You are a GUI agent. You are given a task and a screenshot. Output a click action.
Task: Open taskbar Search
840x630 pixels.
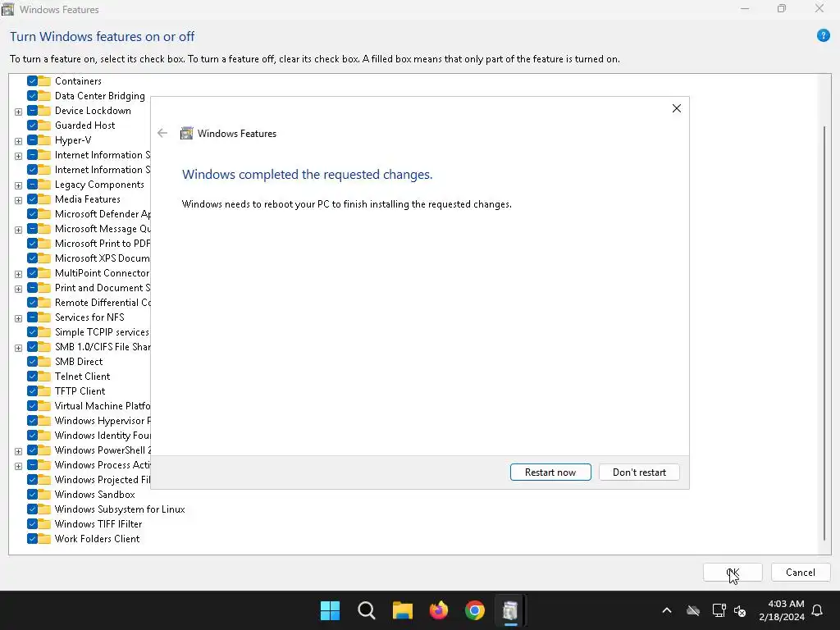click(367, 610)
